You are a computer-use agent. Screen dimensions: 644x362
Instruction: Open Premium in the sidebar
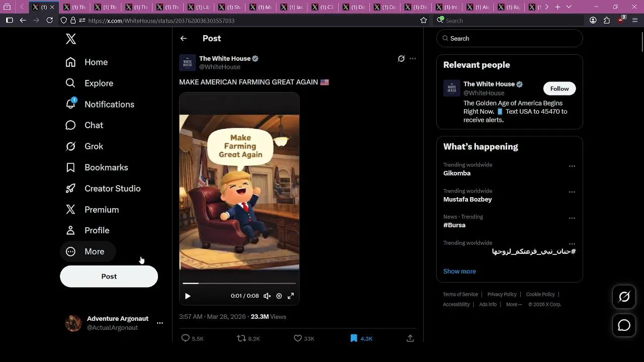point(93,210)
